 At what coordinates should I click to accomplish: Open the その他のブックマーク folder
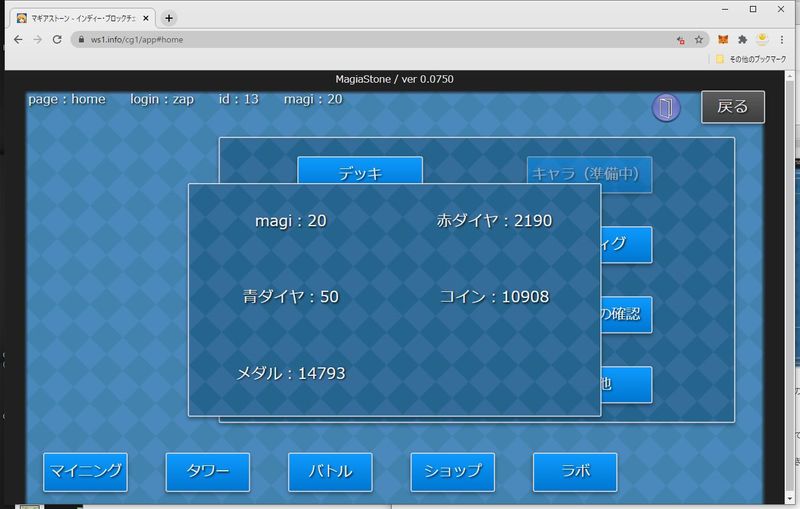pyautogui.click(x=752, y=59)
